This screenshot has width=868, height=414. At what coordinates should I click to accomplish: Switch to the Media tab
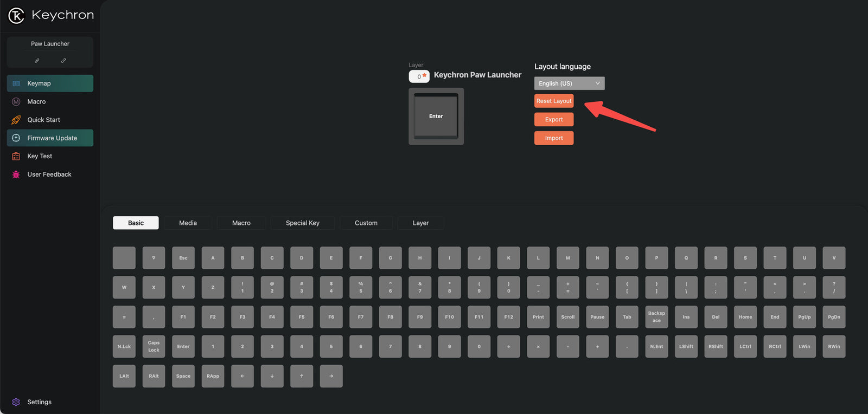point(188,223)
